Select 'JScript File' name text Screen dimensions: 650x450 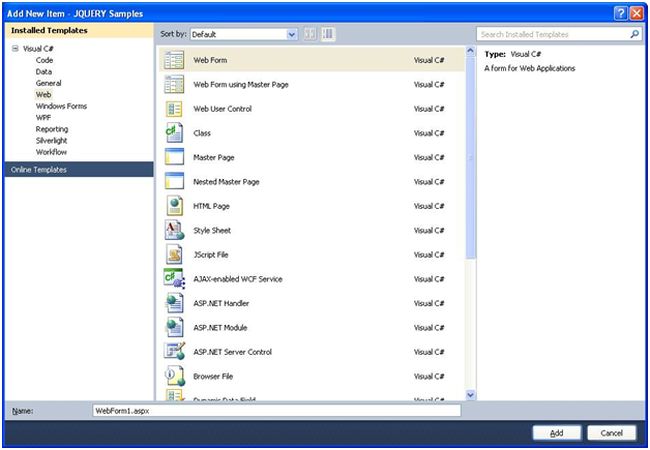(x=211, y=254)
